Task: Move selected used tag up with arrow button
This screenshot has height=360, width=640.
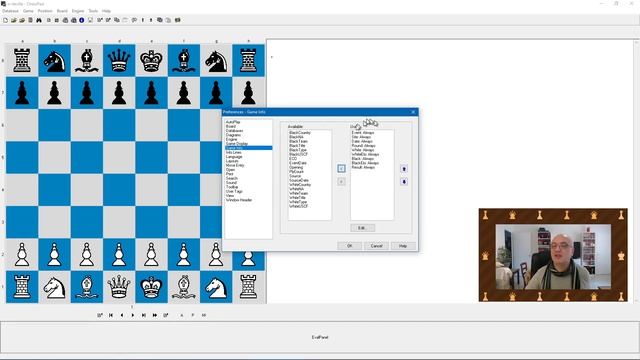Action: (x=404, y=169)
